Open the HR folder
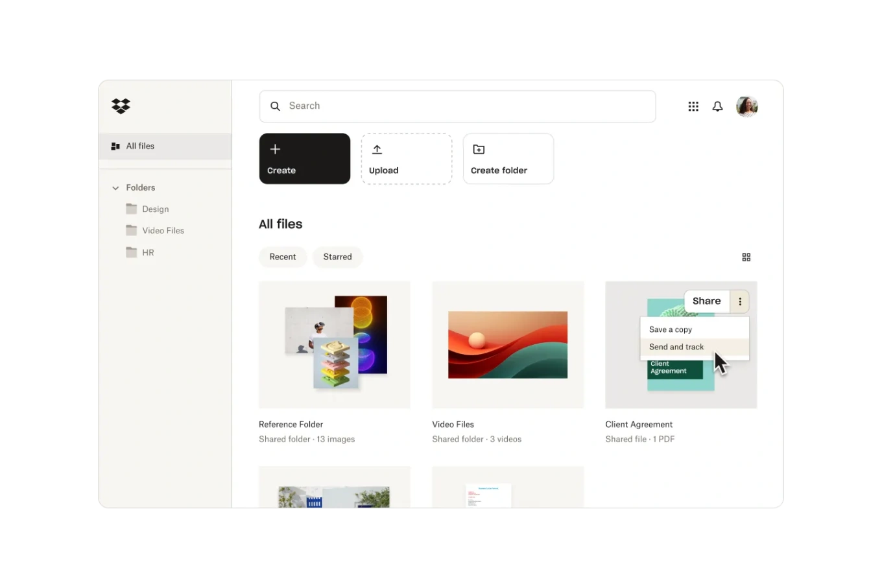882x588 pixels. pyautogui.click(x=147, y=252)
